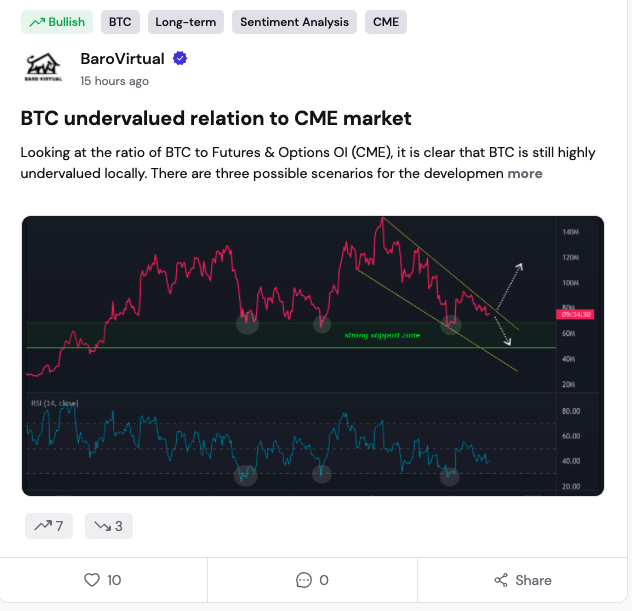Click the BaroVirtual bull logo avatar
The width and height of the screenshot is (632, 611).
[44, 68]
